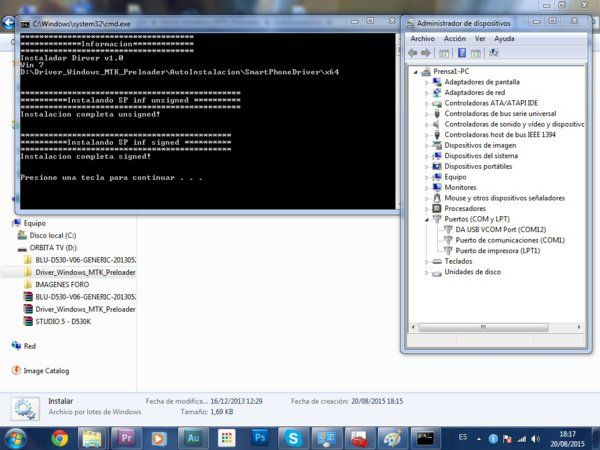The width and height of the screenshot is (600, 450).
Task: Select Red in navigation pane
Action: click(x=29, y=346)
